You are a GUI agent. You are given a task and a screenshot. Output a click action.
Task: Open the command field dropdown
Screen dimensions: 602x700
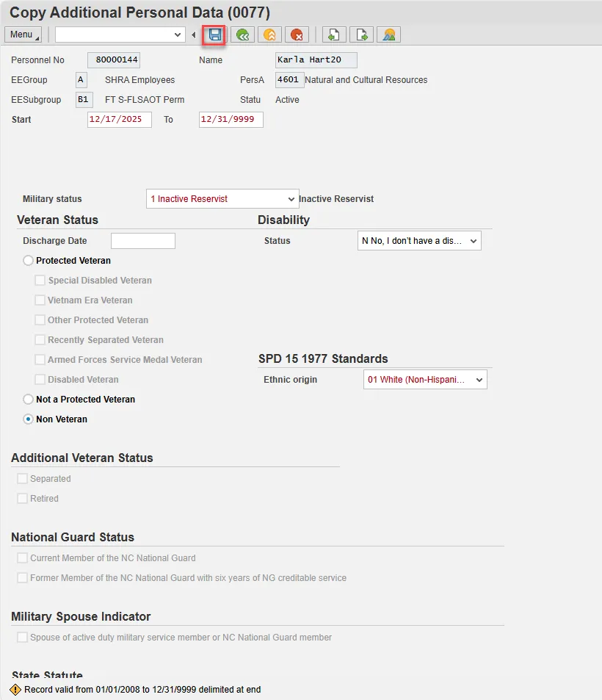(x=177, y=35)
